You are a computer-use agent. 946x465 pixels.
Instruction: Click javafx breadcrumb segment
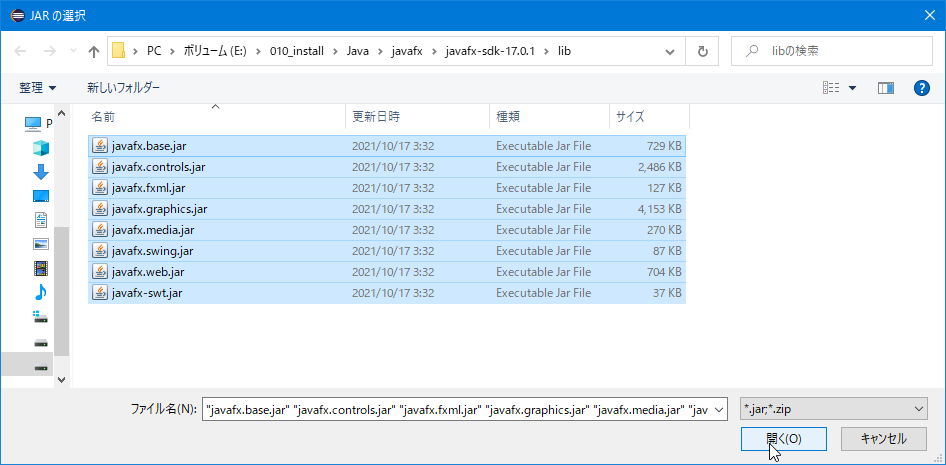pos(407,52)
